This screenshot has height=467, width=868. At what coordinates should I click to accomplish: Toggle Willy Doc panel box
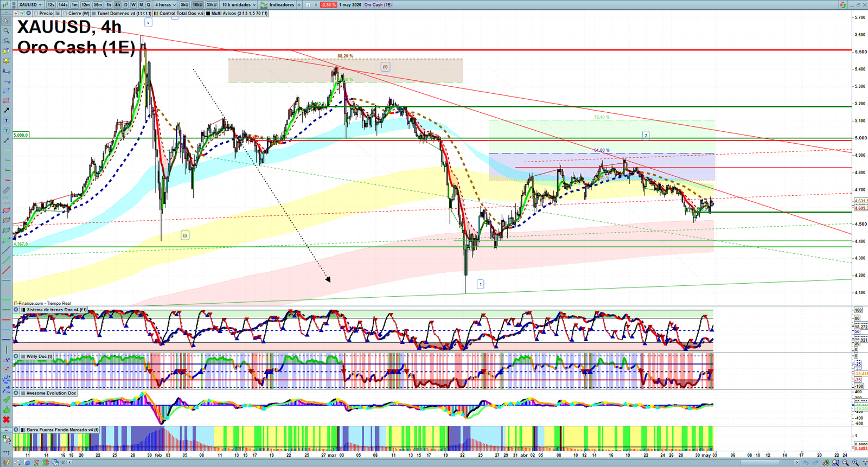[x=23, y=356]
